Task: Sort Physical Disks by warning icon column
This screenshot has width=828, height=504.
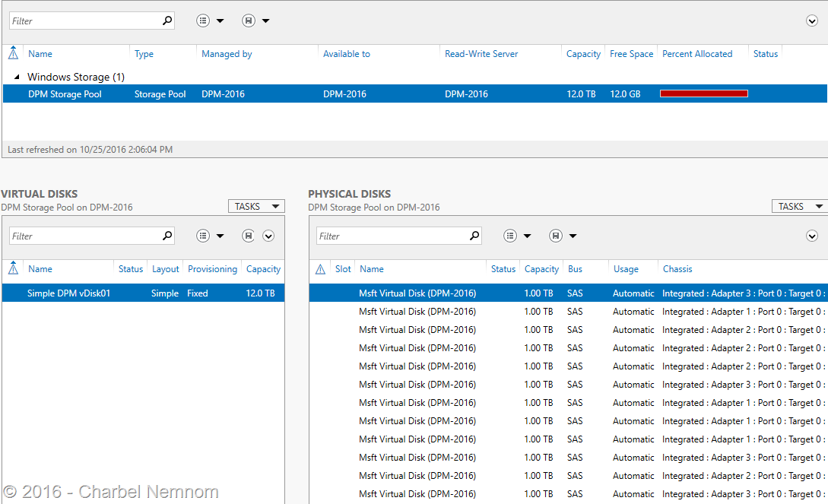Action: (320, 269)
